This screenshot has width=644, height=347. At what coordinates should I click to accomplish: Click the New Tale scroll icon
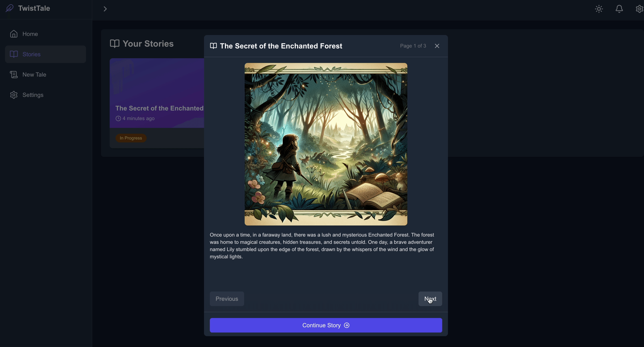click(14, 75)
